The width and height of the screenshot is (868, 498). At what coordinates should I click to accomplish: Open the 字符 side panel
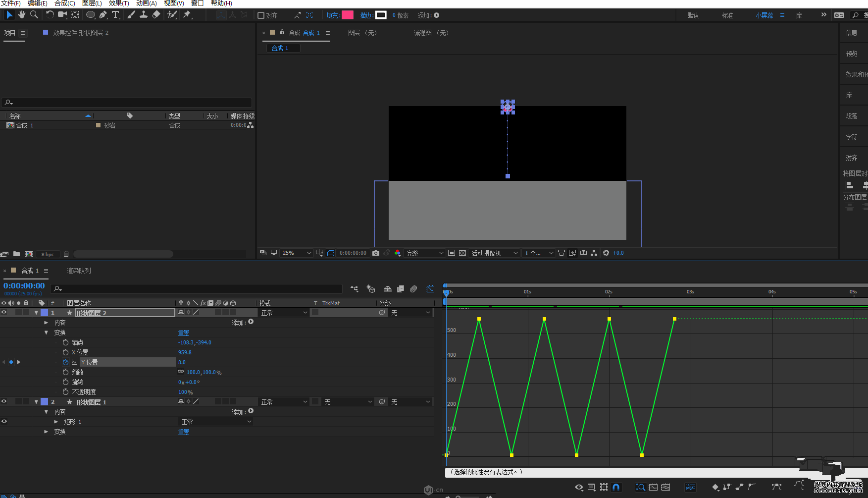coord(852,137)
